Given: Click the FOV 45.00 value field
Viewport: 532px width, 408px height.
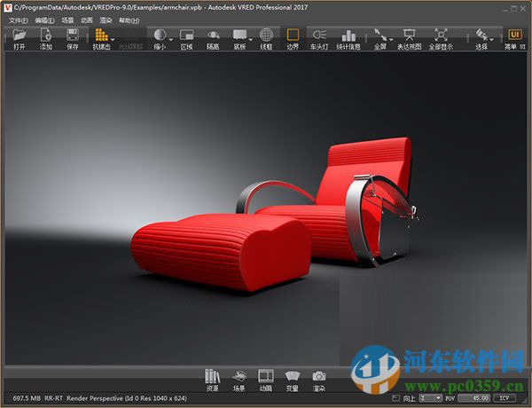Looking at the screenshot, I should [474, 398].
